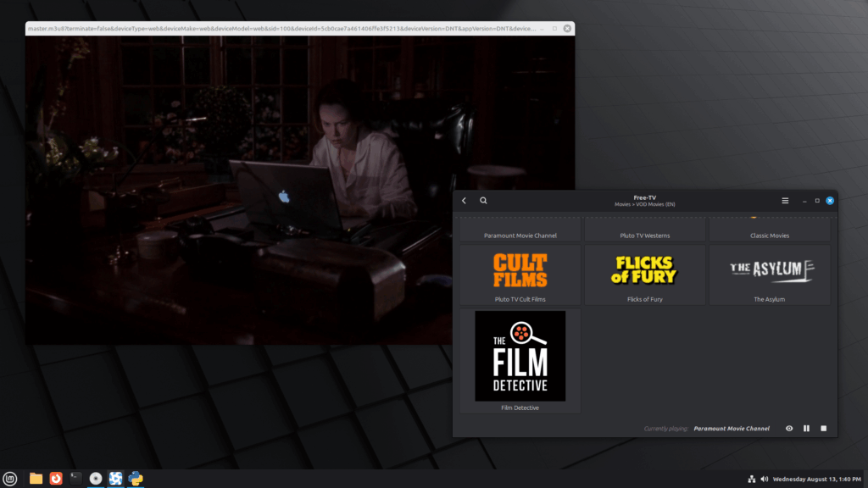Close the video player window
The width and height of the screenshot is (868, 488).
[567, 29]
